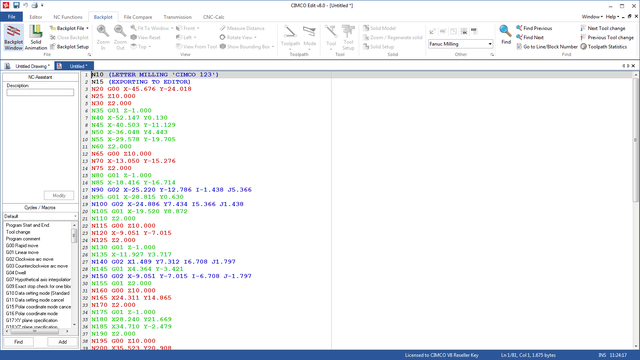Select 'G02 Clockwise arc move' entry
The width and height of the screenshot is (640, 360).
click(29, 259)
